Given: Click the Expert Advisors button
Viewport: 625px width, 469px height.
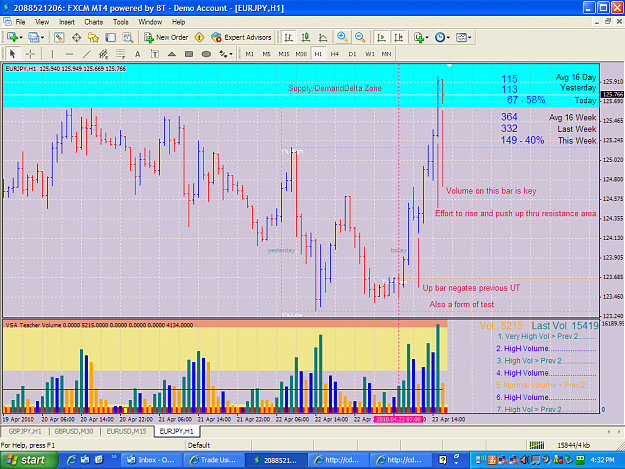Looking at the screenshot, I should pos(242,37).
